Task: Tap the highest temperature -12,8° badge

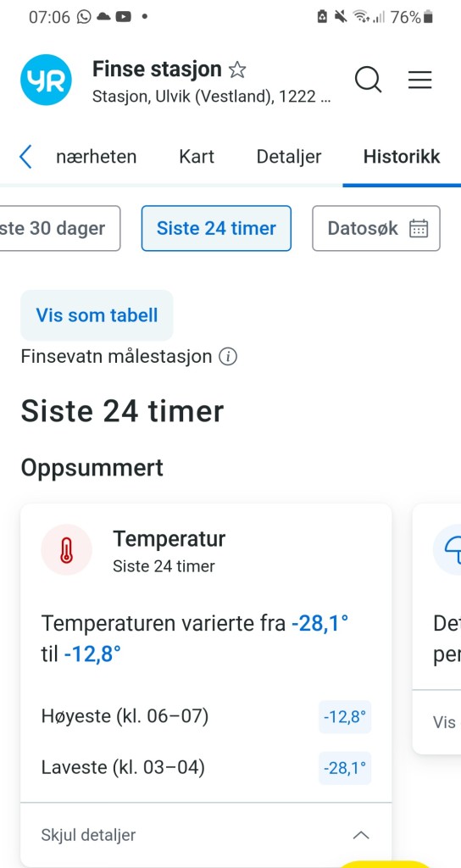Action: pyautogui.click(x=345, y=717)
